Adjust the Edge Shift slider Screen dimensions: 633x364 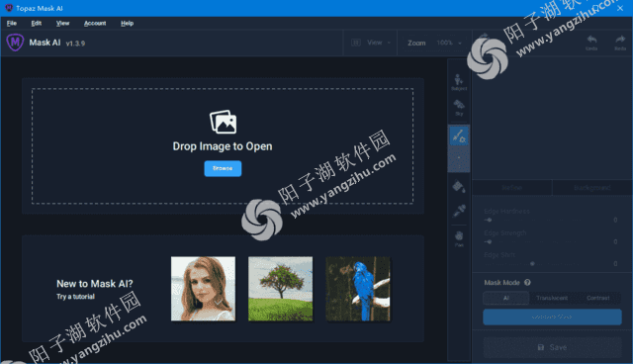[x=533, y=263]
